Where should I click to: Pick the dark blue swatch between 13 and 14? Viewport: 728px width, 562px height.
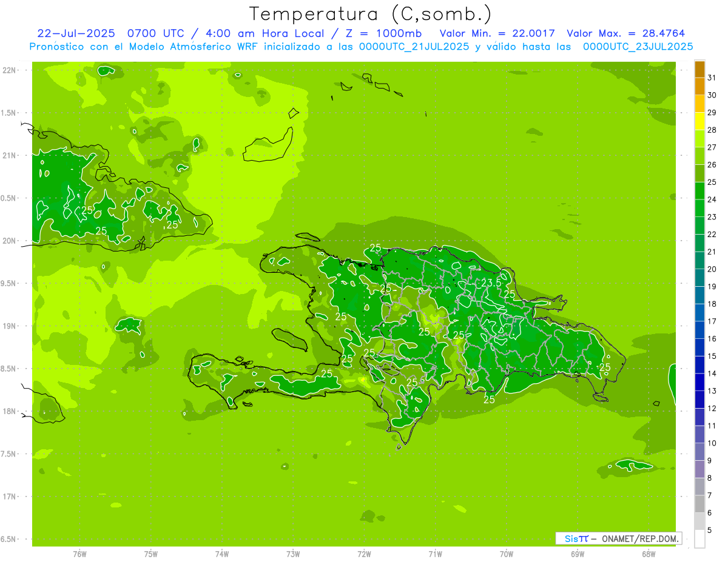coord(699,382)
